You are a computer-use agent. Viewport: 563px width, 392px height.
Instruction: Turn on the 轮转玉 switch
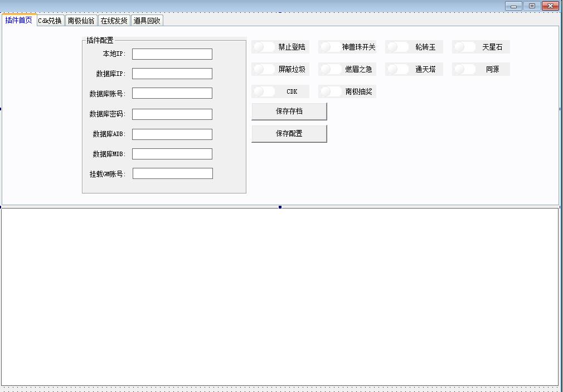click(398, 47)
